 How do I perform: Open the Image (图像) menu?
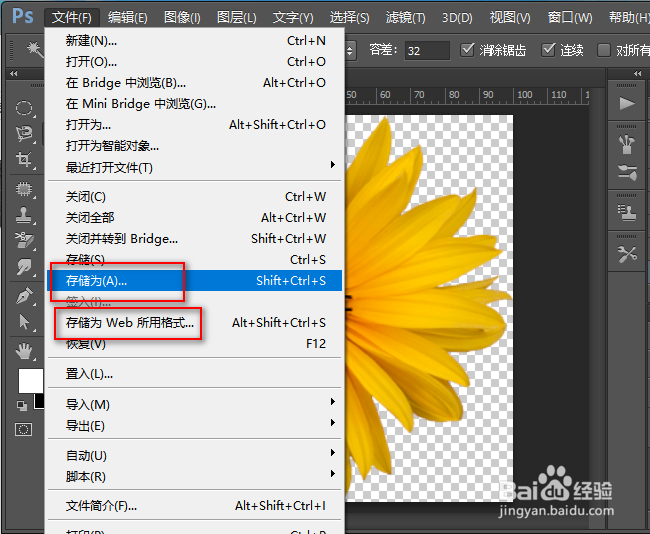[x=182, y=17]
